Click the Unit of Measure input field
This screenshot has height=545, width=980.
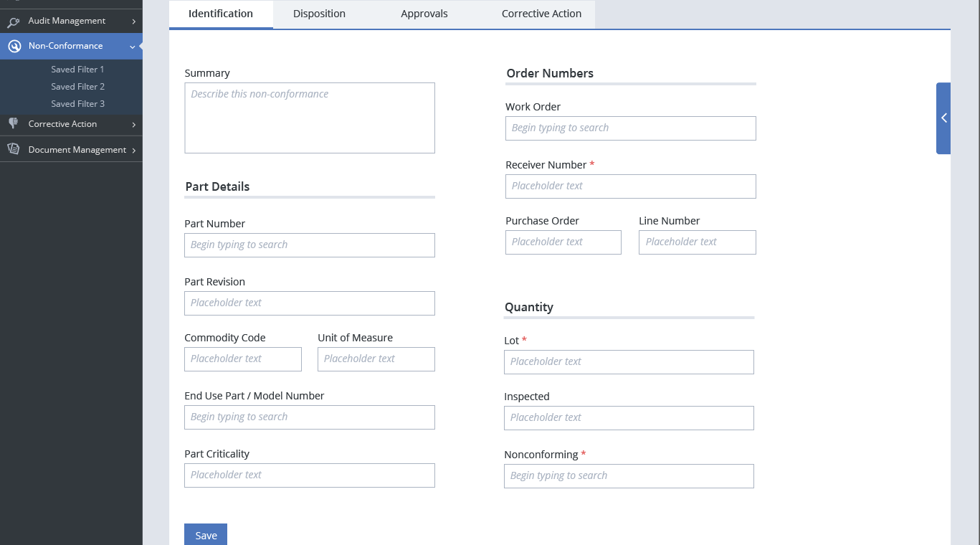tap(376, 359)
